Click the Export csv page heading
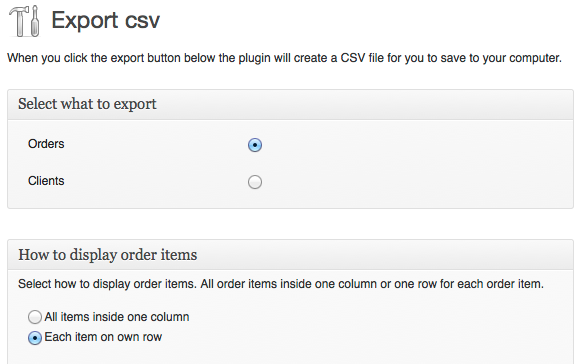The height and width of the screenshot is (364, 582). pyautogui.click(x=105, y=20)
